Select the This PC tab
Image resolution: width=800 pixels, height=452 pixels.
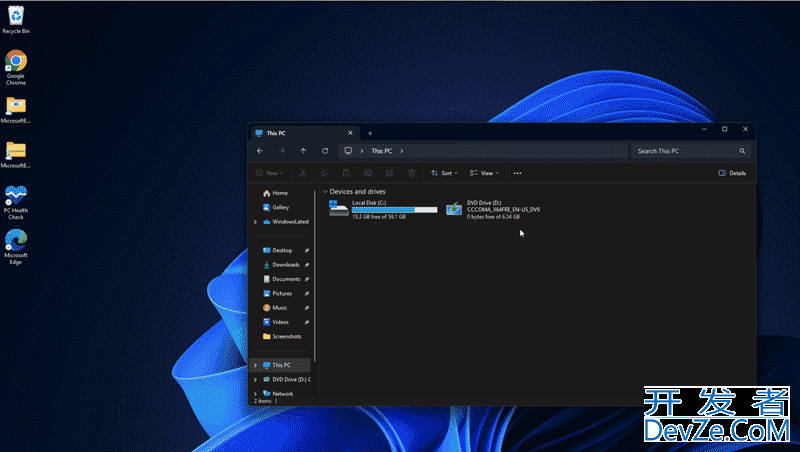(x=300, y=133)
